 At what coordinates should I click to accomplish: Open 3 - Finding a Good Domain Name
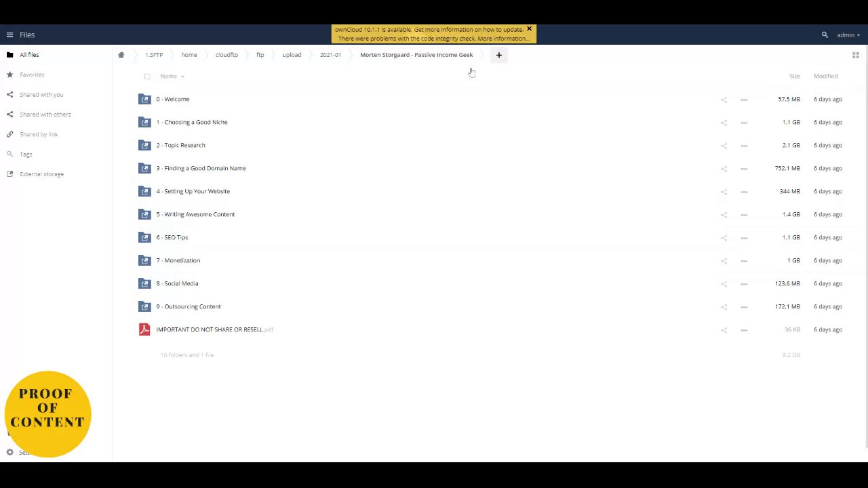click(201, 168)
